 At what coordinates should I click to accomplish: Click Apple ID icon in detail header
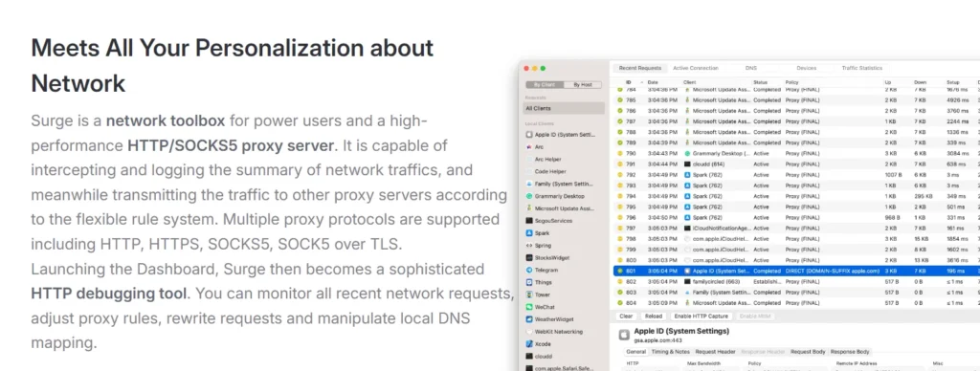click(624, 335)
